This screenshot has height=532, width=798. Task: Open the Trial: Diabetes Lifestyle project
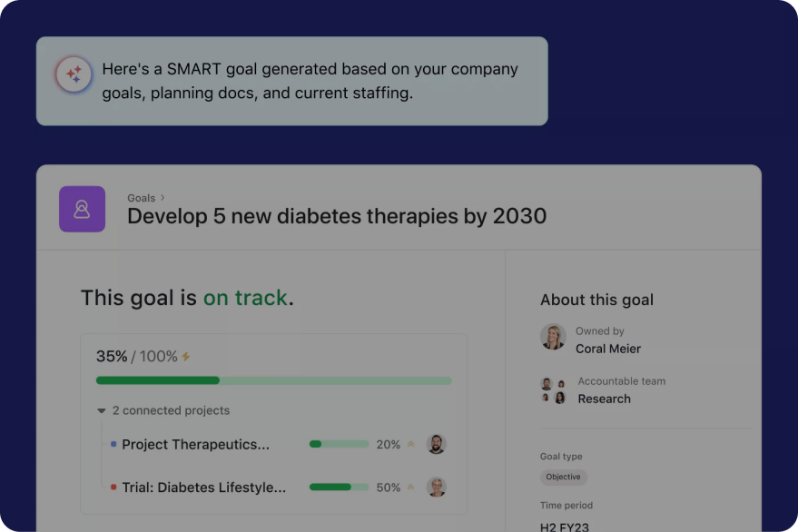[203, 488]
